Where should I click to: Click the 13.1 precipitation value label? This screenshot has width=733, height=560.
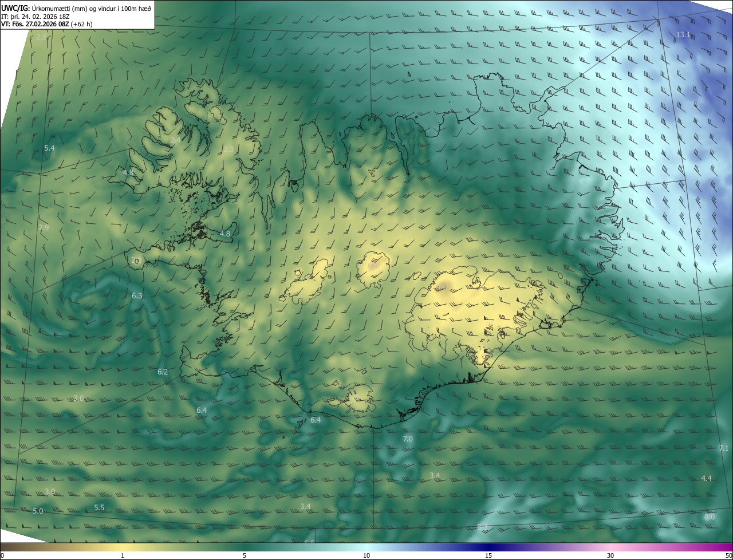[684, 35]
